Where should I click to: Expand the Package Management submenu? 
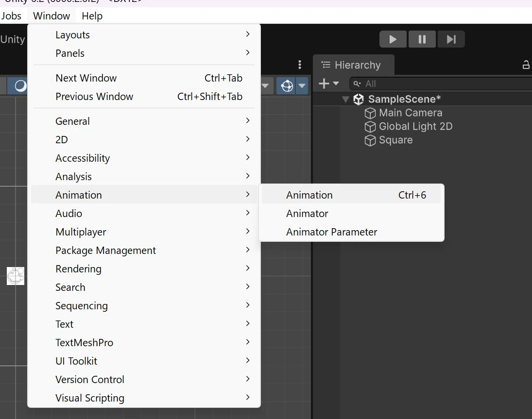pyautogui.click(x=144, y=250)
